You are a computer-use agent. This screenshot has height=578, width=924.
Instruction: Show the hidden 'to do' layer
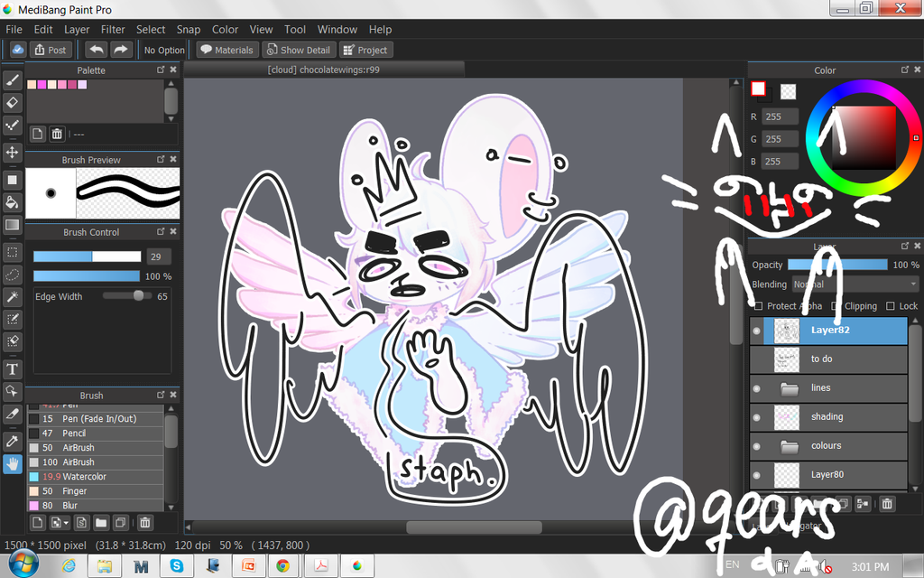tap(757, 359)
